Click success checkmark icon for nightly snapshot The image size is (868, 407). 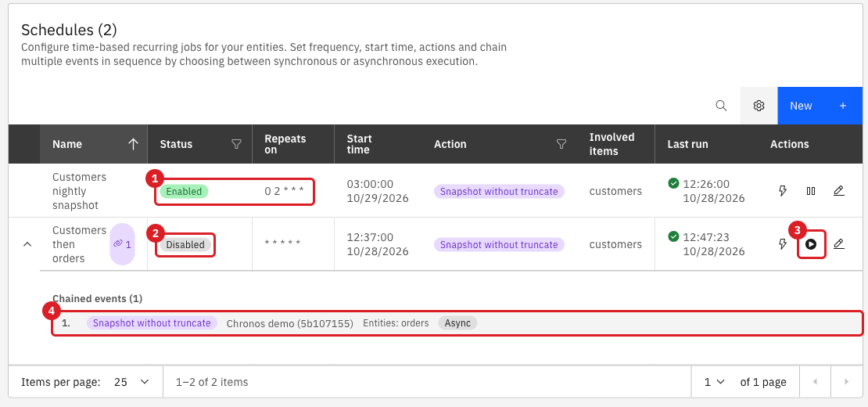point(673,183)
